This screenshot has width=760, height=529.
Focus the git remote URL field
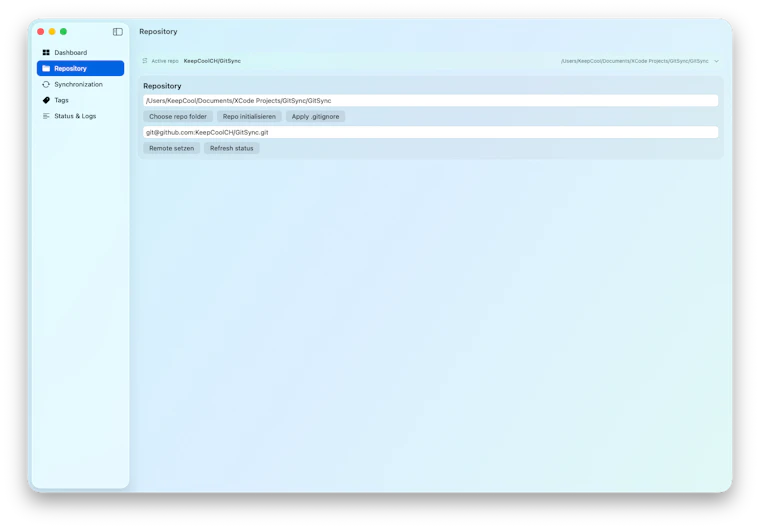[x=430, y=132]
